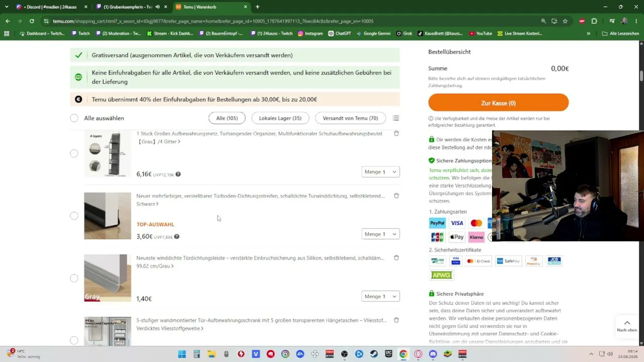Click the UVP info question mark for 6,16€

coord(178,174)
